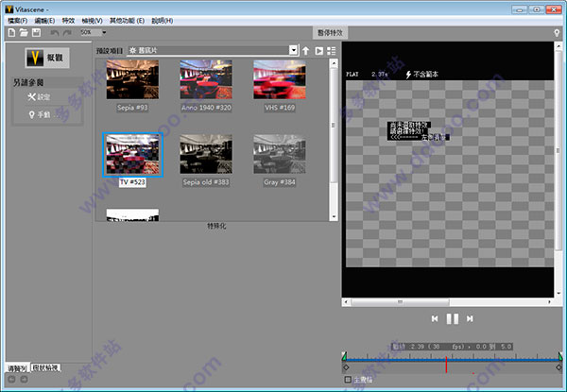Click the preview horizontal scrollbar thumb
This screenshot has height=392, width=567.
coord(401,301)
